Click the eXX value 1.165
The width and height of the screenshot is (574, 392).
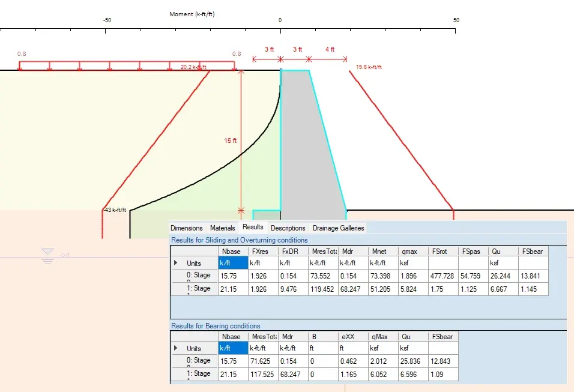[x=353, y=374]
